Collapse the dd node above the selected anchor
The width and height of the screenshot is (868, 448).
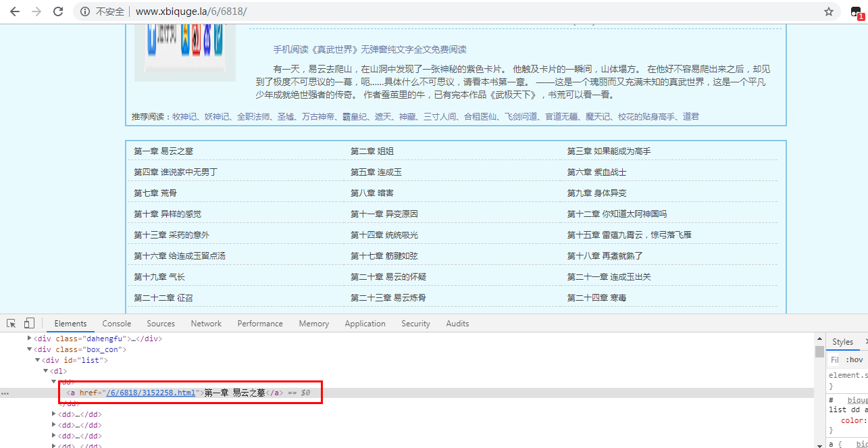click(x=54, y=382)
